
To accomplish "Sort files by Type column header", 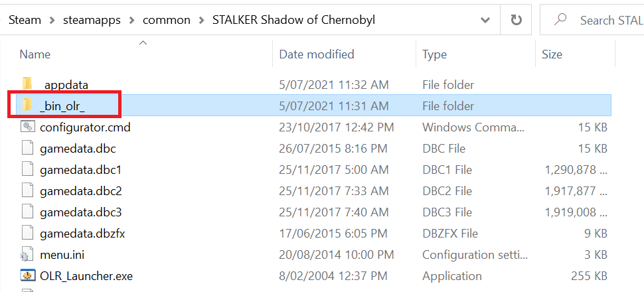I will pyautogui.click(x=434, y=54).
